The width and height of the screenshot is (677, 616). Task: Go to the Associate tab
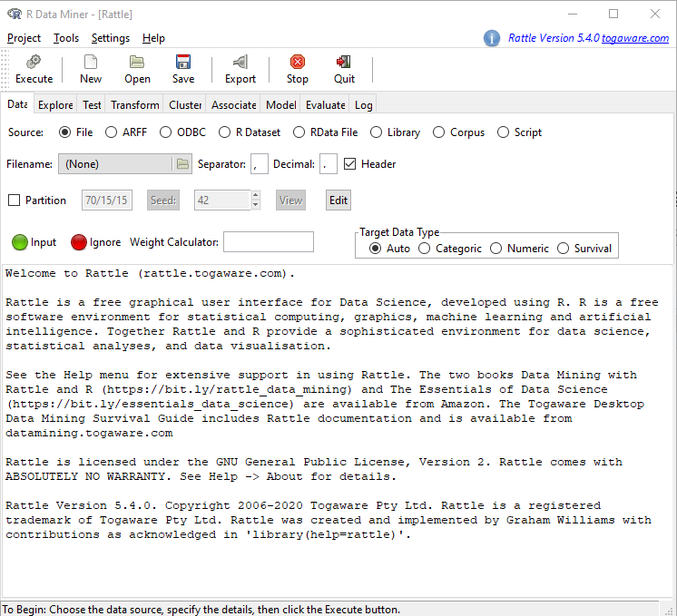(233, 105)
